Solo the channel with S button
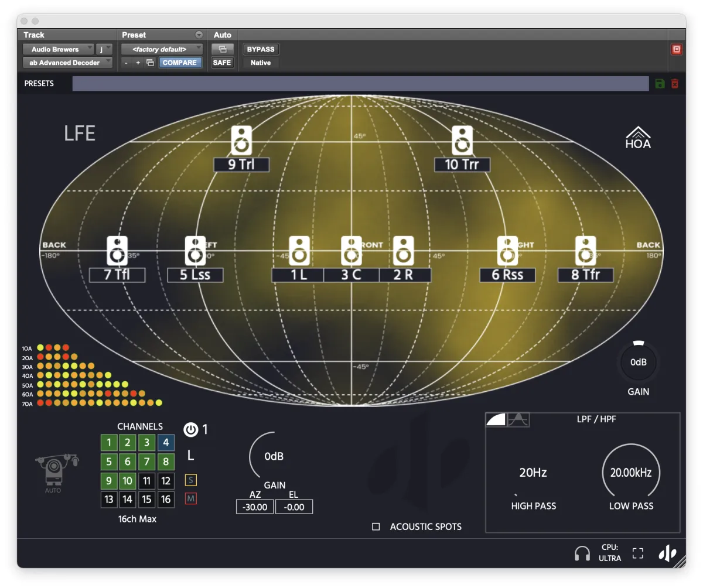This screenshot has height=588, width=703. click(x=190, y=480)
